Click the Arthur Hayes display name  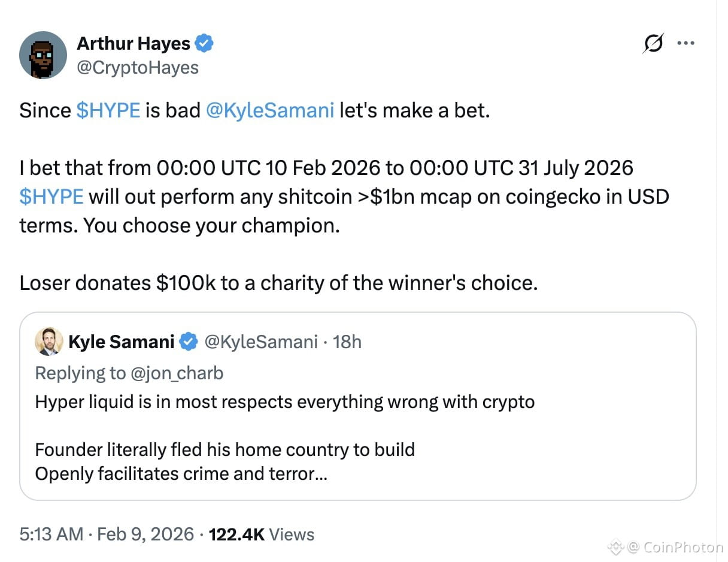[x=133, y=43]
